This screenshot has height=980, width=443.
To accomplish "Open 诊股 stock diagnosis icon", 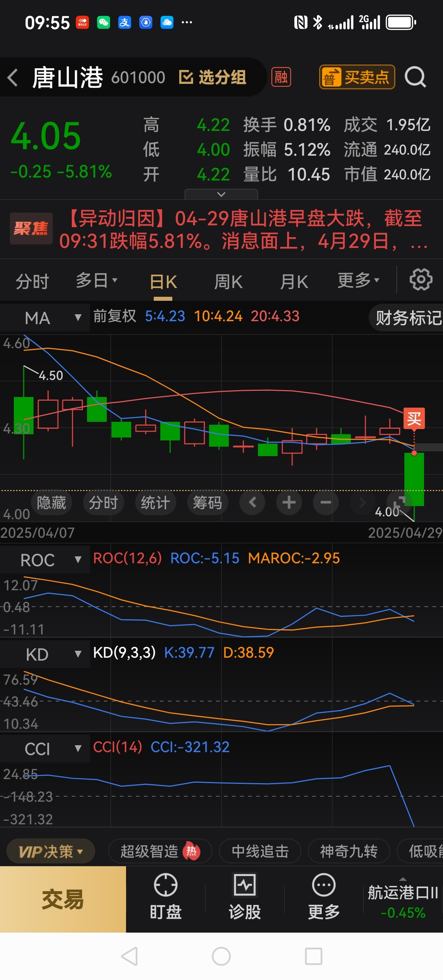I will 244,896.
